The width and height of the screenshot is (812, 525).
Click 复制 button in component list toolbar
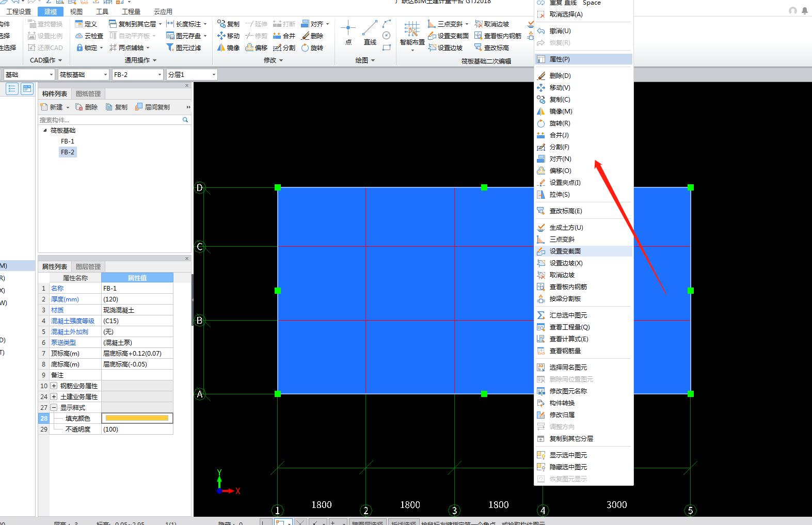tap(116, 107)
